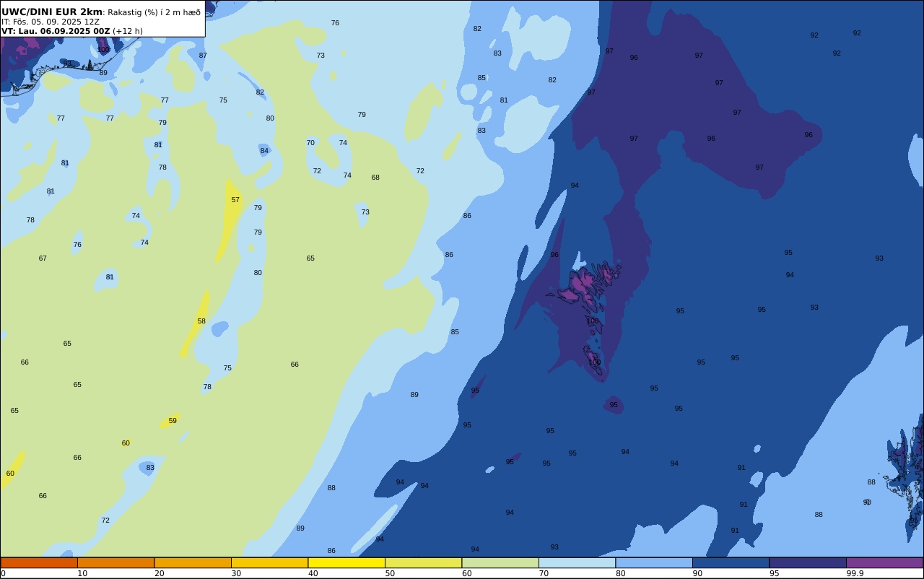Click the humidity value 58 on the map
This screenshot has height=579, width=924.
(x=201, y=321)
